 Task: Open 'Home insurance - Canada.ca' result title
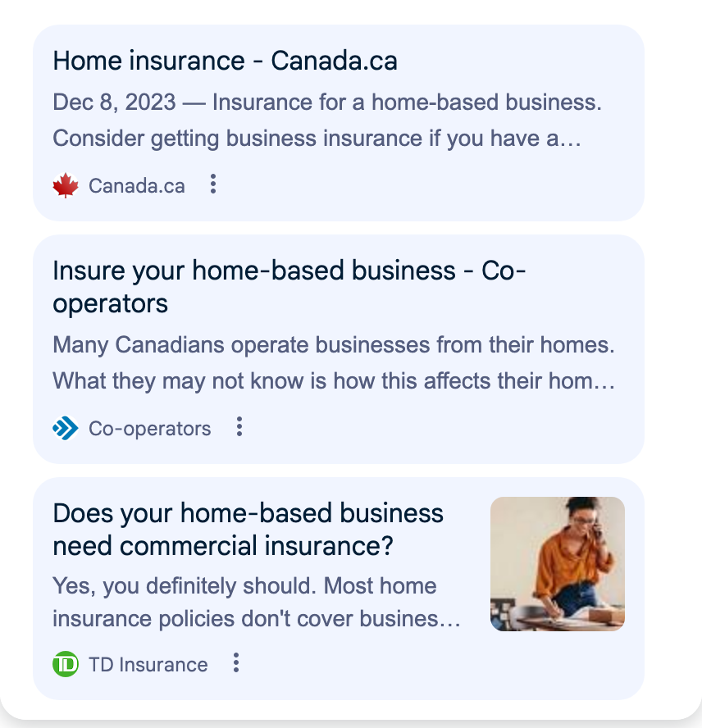[x=225, y=61]
